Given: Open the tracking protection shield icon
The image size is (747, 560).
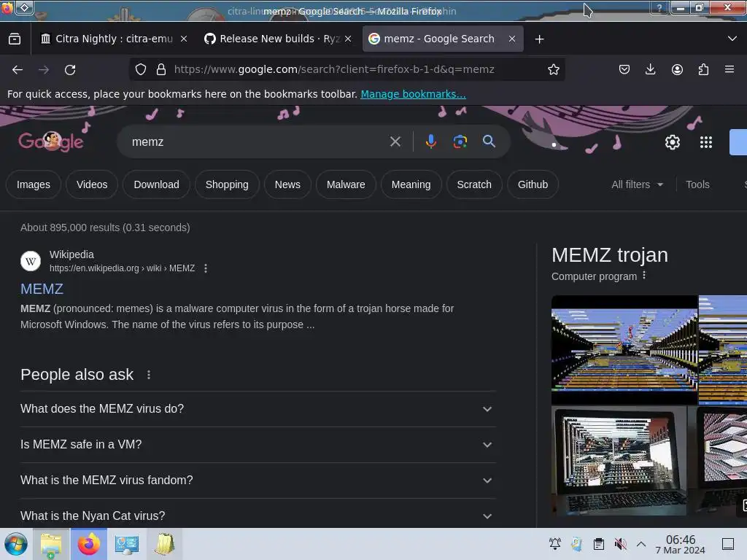Looking at the screenshot, I should point(141,69).
